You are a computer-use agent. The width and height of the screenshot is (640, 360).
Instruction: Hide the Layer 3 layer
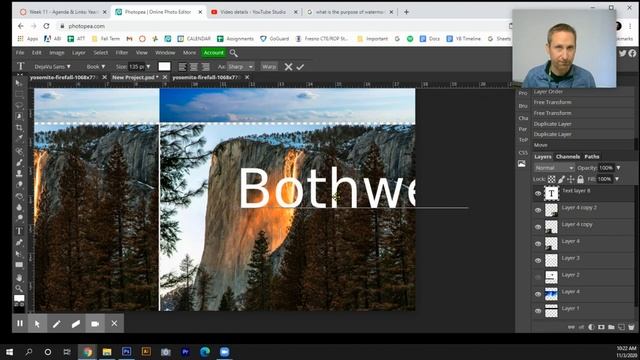538,260
